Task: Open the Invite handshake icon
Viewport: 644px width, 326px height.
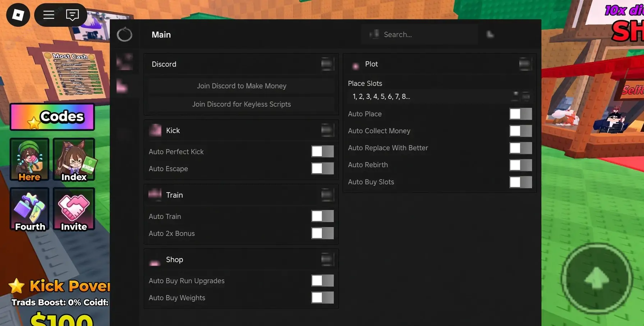Action: [x=74, y=209]
